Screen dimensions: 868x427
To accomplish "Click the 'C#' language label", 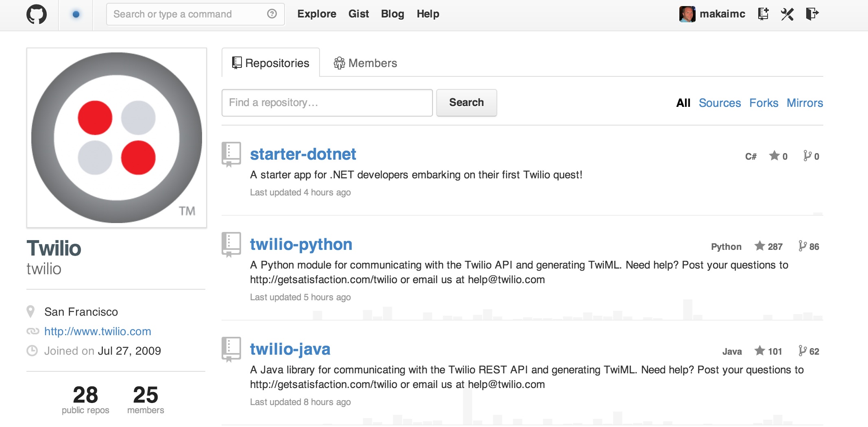I will pos(751,156).
